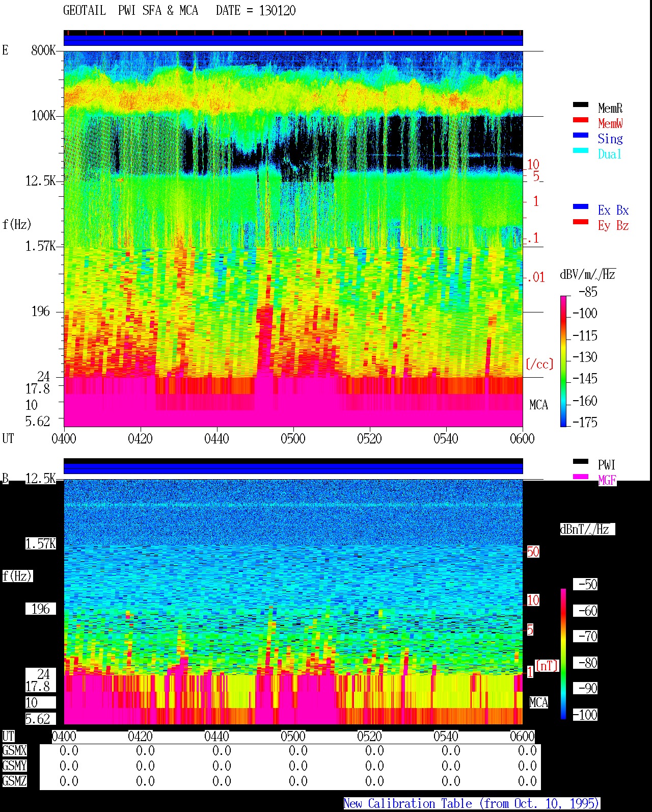Click the Ex Bx legend label
The width and height of the screenshot is (652, 812).
pyautogui.click(x=613, y=210)
